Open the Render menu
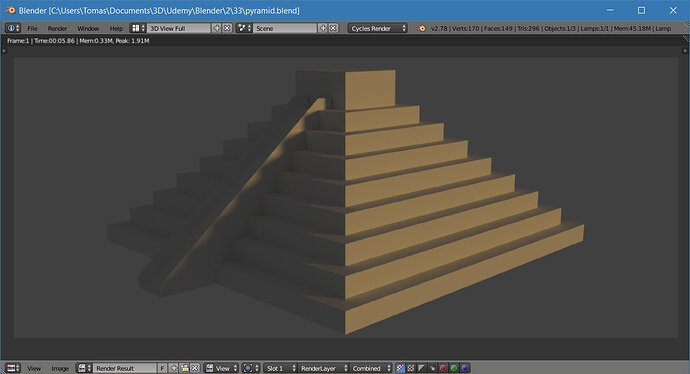The height and width of the screenshot is (374, 690). pyautogui.click(x=57, y=28)
